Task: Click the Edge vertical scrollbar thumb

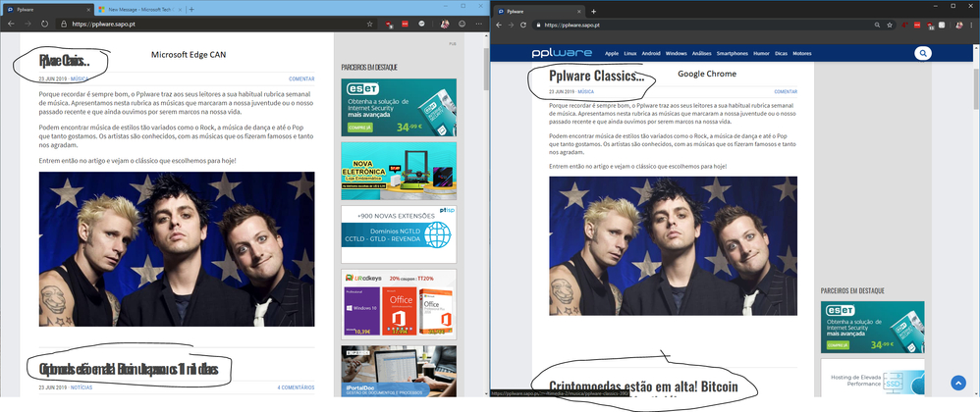Action: 486,69
